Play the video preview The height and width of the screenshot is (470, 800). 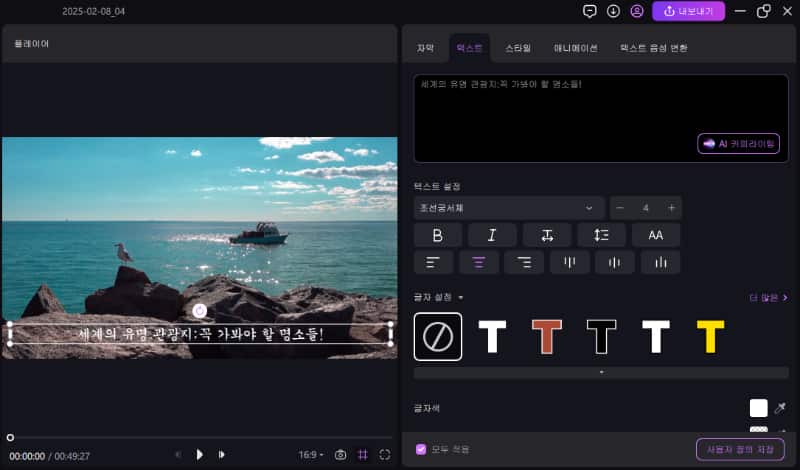coord(200,455)
